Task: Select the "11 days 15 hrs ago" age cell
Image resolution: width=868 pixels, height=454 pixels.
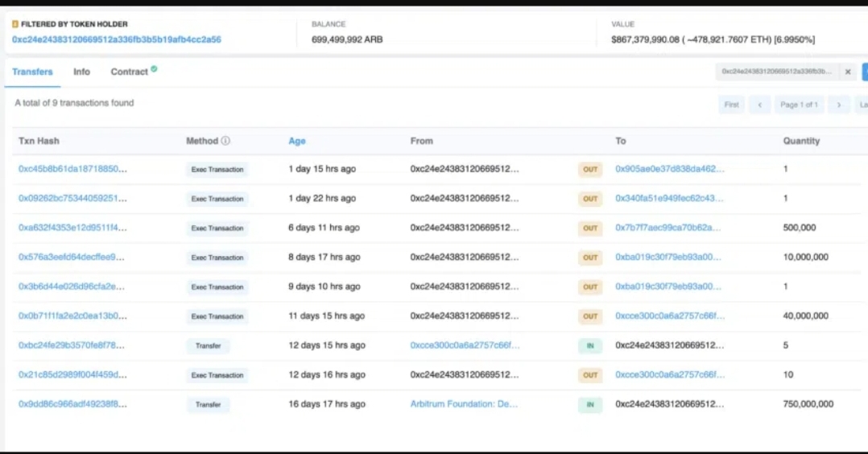Action: click(x=326, y=316)
